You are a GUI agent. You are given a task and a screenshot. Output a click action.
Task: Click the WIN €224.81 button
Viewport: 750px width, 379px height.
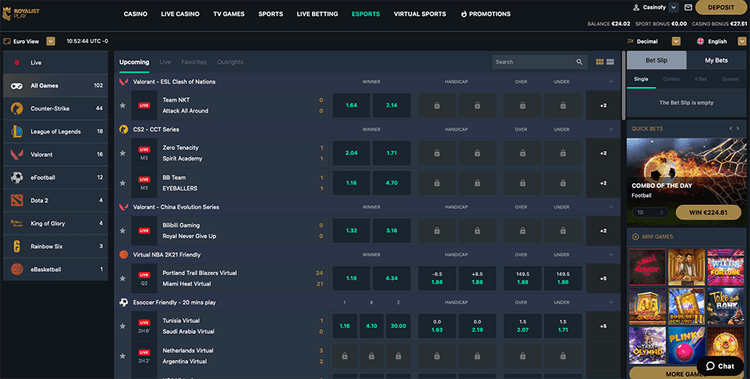point(708,212)
